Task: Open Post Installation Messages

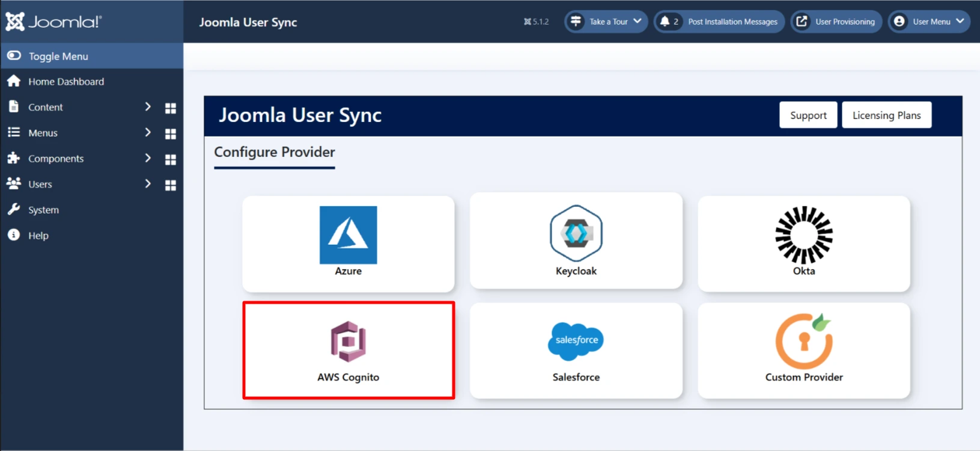Action: pyautogui.click(x=719, y=22)
